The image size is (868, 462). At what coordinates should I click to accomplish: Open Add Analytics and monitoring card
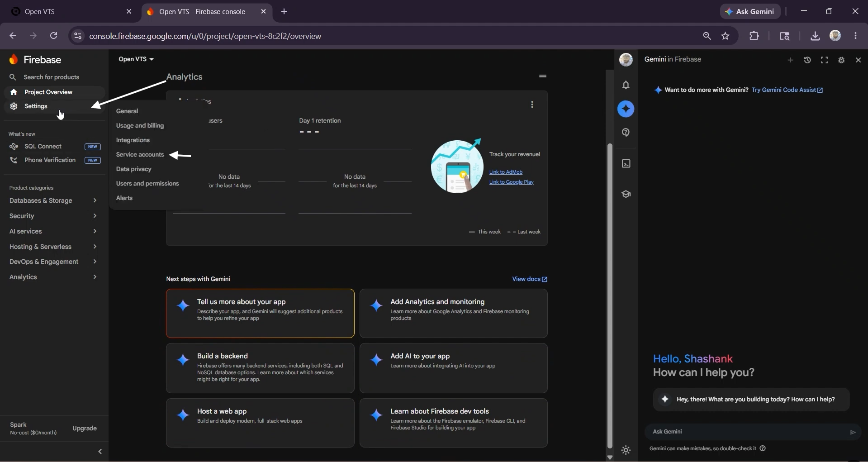[454, 314]
